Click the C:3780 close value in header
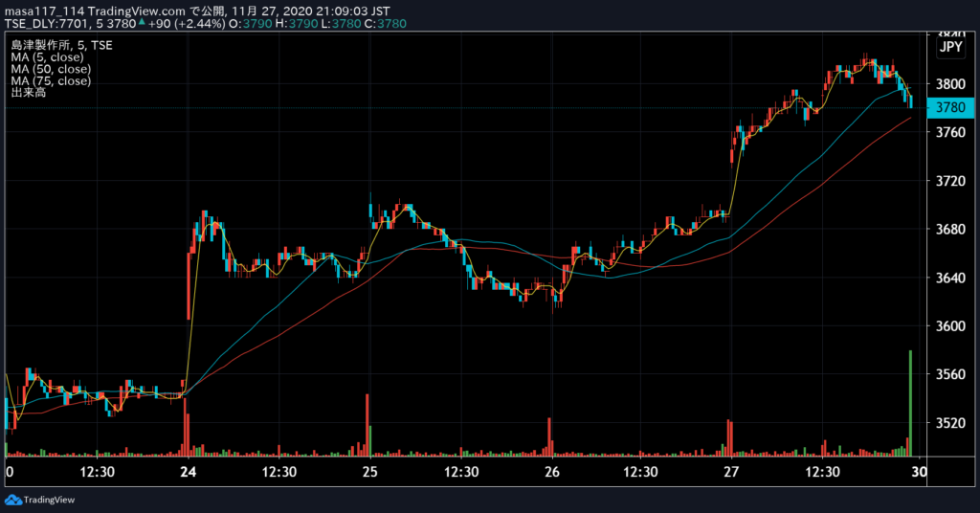This screenshot has height=513, width=980. point(385,24)
